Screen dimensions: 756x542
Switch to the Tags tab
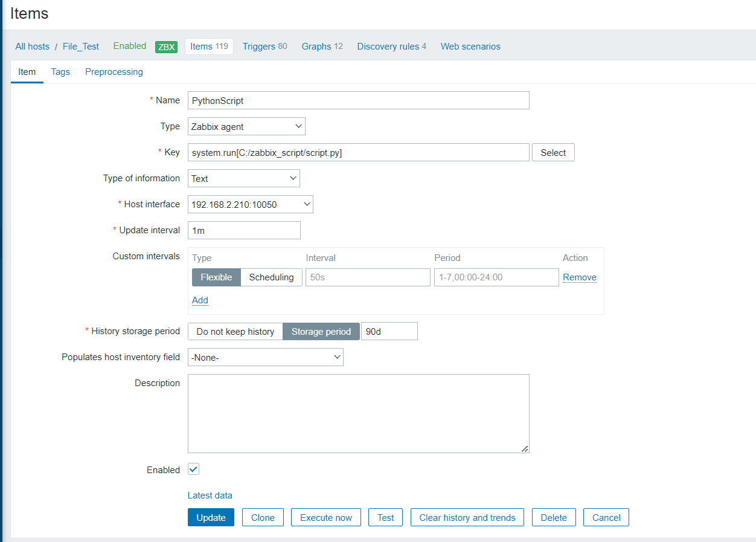[x=60, y=72]
